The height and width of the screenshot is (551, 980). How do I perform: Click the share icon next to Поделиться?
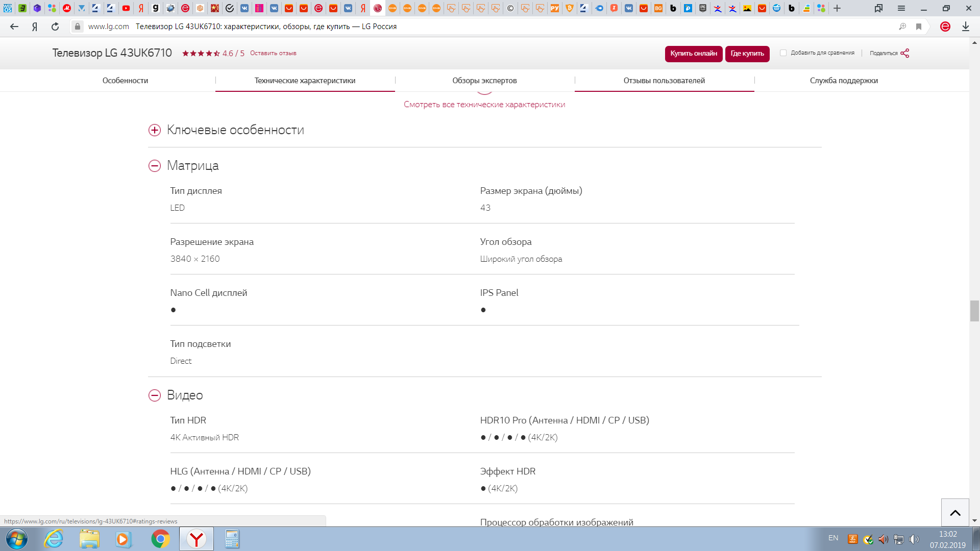click(904, 53)
